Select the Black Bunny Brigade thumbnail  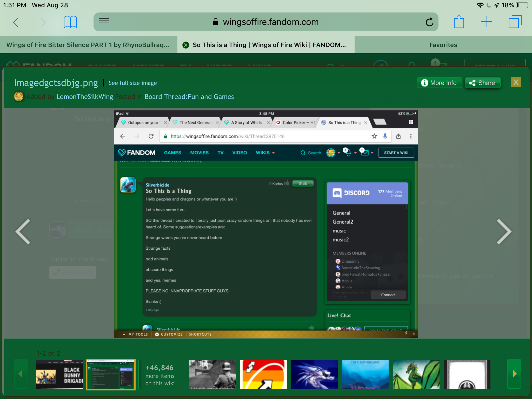(60, 374)
